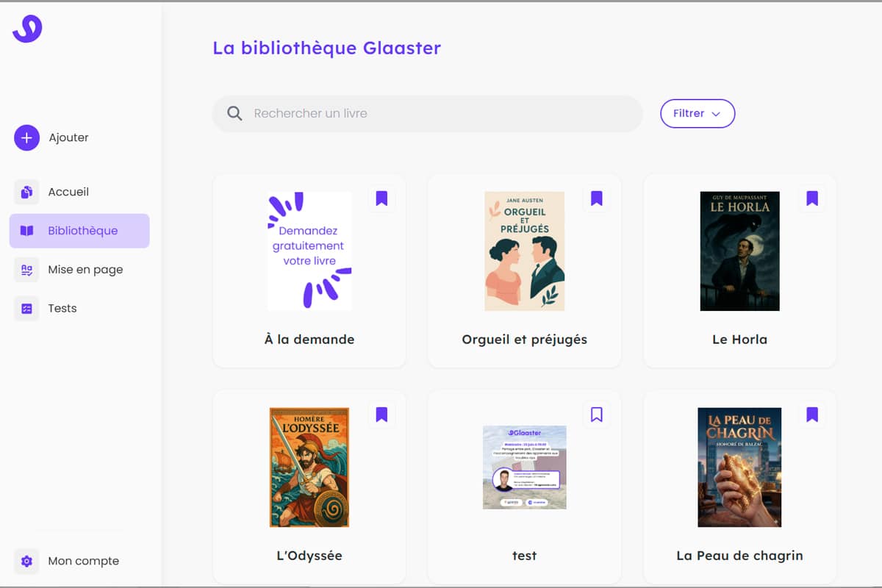Open the Le Horla book cover
Screen dimensions: 882x588
740,251
